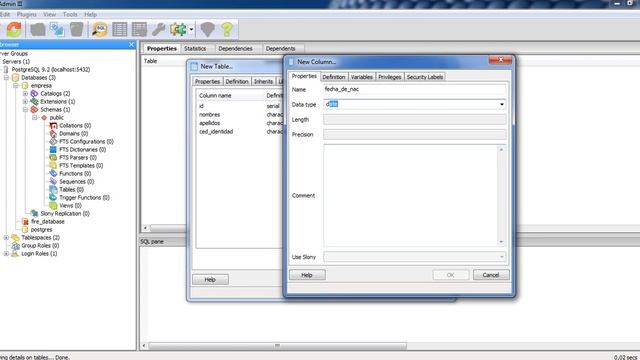Click the Guru hint icon
The image size is (640, 360).
tap(207, 29)
